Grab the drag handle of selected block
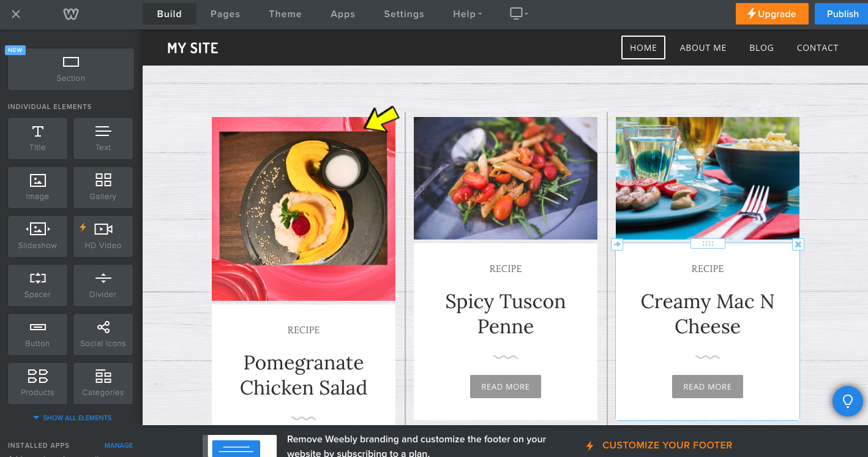The width and height of the screenshot is (868, 457). 708,244
